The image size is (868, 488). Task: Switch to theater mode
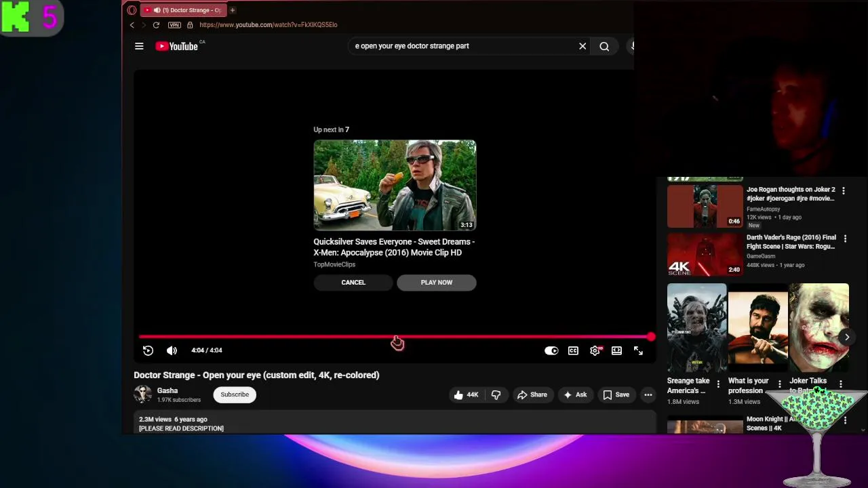pyautogui.click(x=616, y=350)
